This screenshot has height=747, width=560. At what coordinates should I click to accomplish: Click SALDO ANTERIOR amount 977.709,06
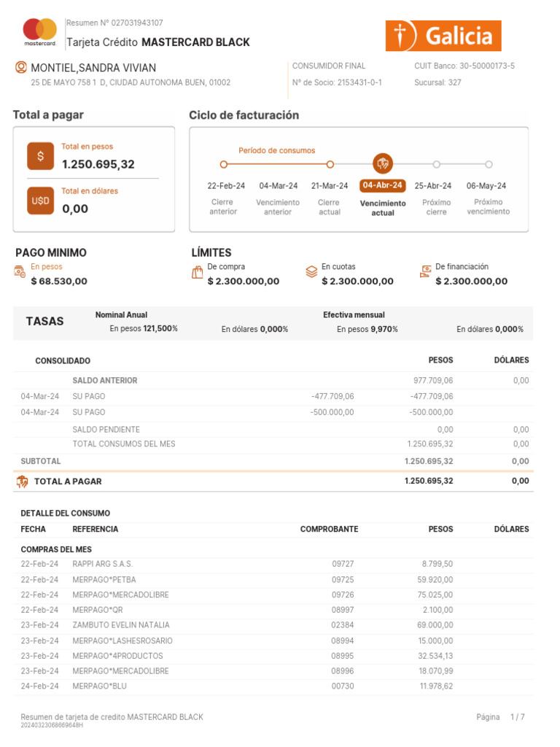tap(433, 381)
